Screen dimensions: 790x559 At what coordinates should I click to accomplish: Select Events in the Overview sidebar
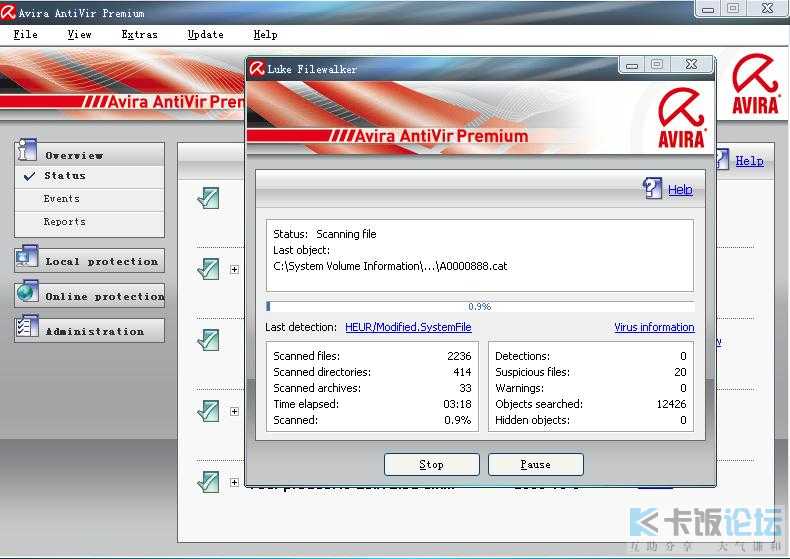tap(62, 199)
